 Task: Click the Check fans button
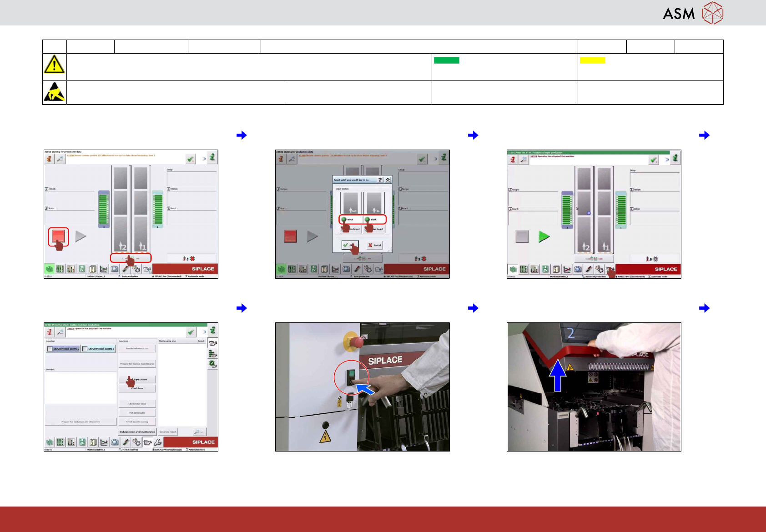pos(137,388)
